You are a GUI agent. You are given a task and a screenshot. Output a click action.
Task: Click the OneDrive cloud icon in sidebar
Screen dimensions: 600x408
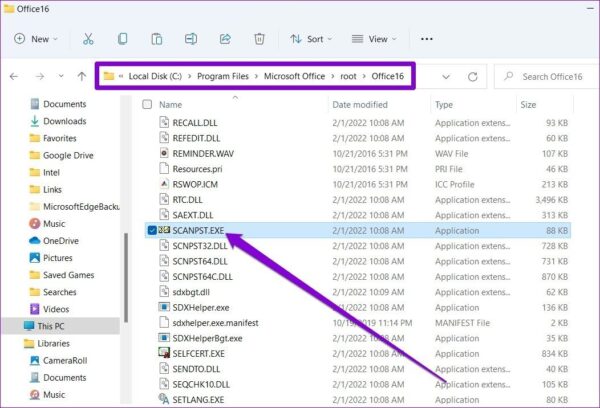coord(34,240)
